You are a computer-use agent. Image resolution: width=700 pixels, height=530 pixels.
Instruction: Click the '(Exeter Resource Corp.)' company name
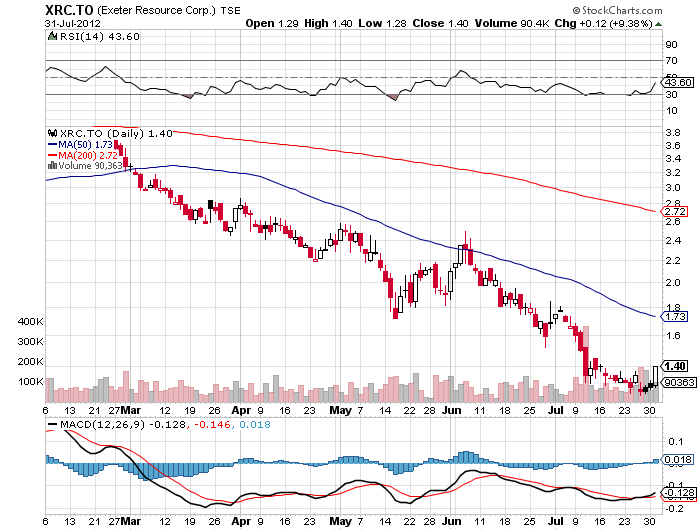click(x=156, y=10)
